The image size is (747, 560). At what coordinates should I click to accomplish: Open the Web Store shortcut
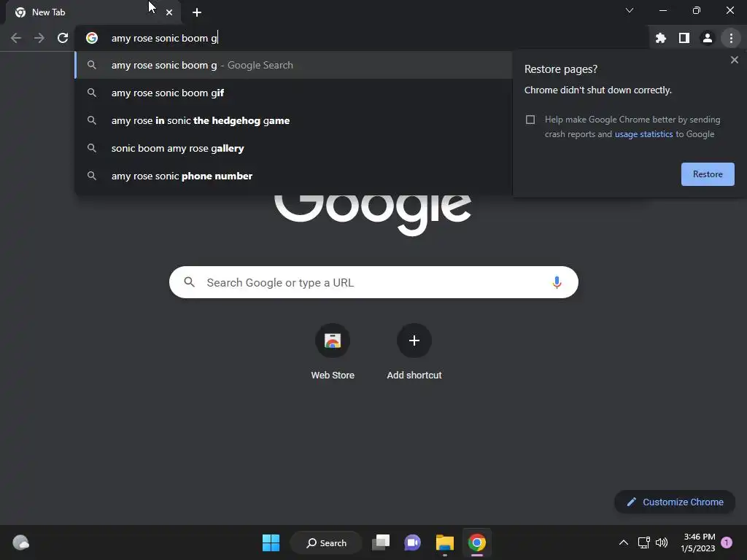click(x=333, y=351)
